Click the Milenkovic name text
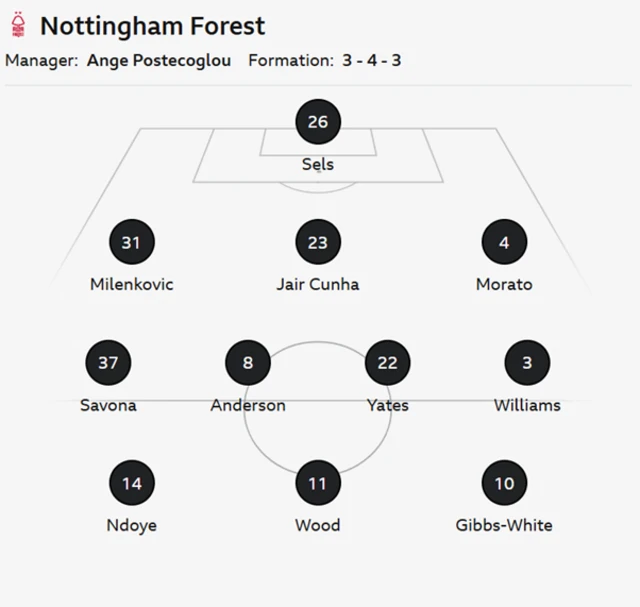The height and width of the screenshot is (607, 640). point(131,284)
